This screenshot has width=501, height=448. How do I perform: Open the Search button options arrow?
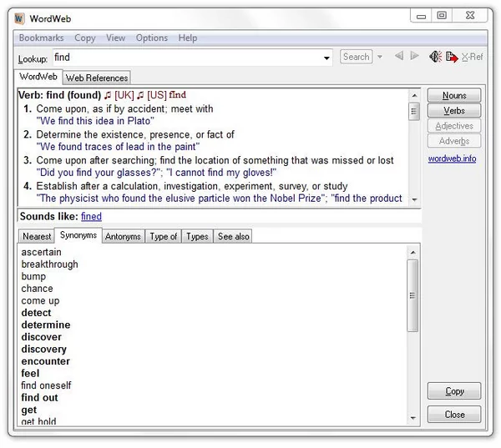click(380, 57)
